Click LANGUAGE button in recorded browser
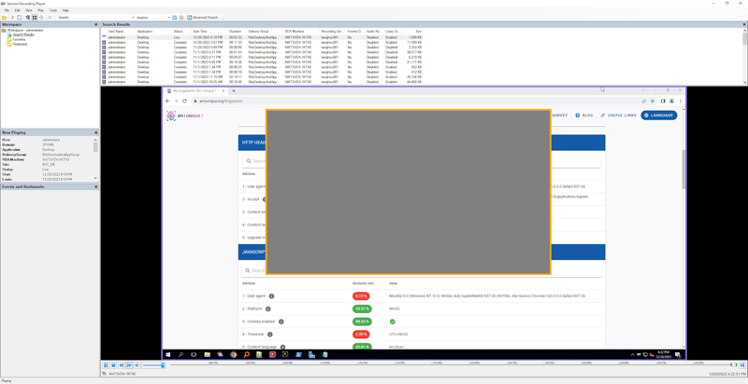This screenshot has height=384, width=748. click(x=659, y=115)
